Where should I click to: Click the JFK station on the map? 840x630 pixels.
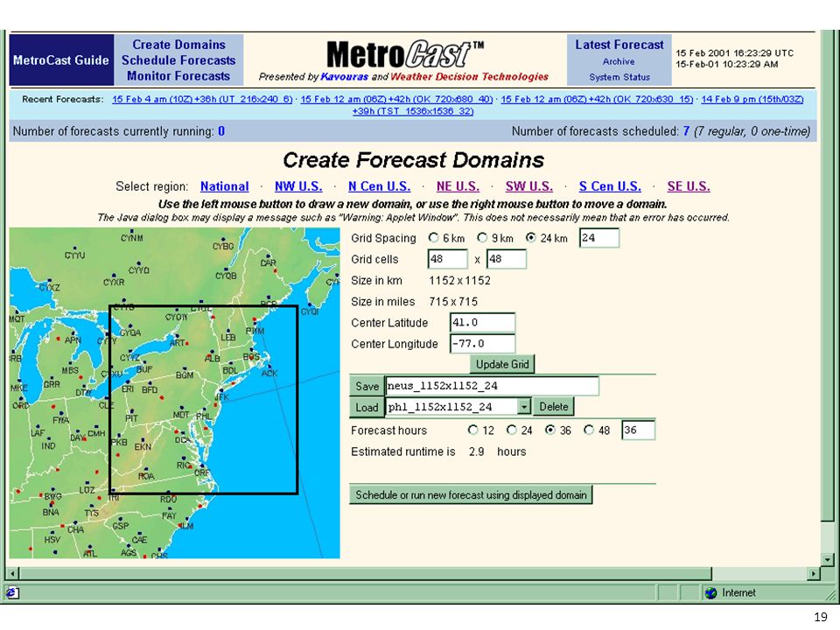click(221, 397)
